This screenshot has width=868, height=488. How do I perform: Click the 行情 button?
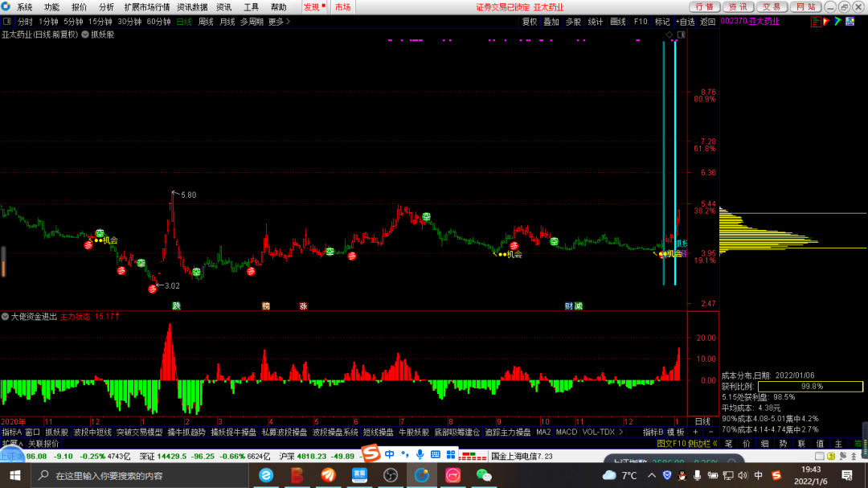704,6
